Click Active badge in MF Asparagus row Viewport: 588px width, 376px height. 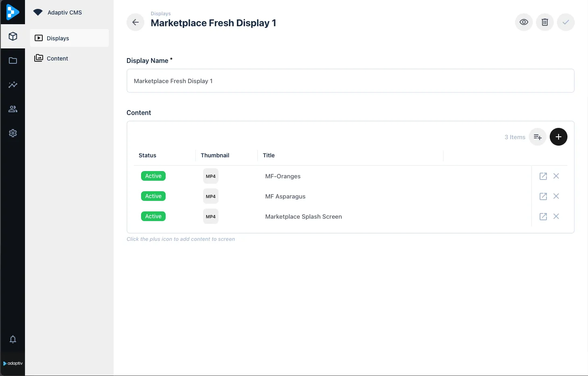click(x=153, y=196)
